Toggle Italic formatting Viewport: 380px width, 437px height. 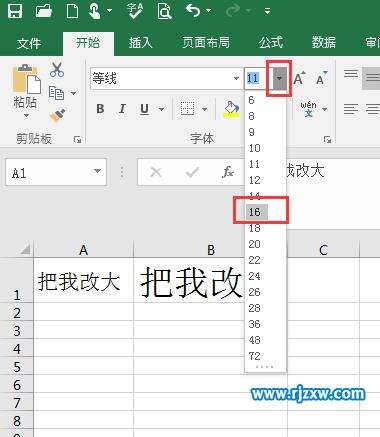point(122,109)
